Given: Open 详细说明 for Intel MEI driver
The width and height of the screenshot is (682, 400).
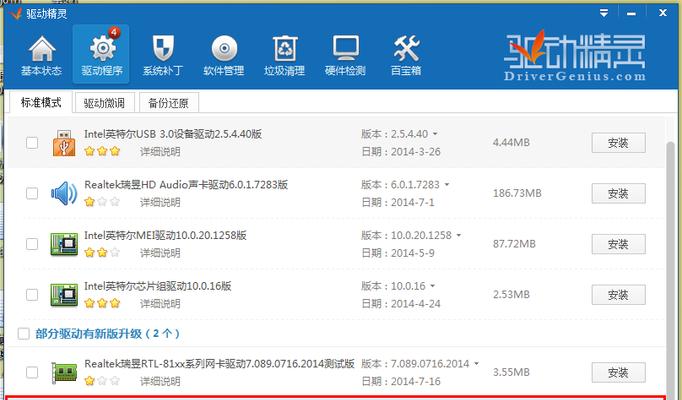Looking at the screenshot, I should pos(160,253).
